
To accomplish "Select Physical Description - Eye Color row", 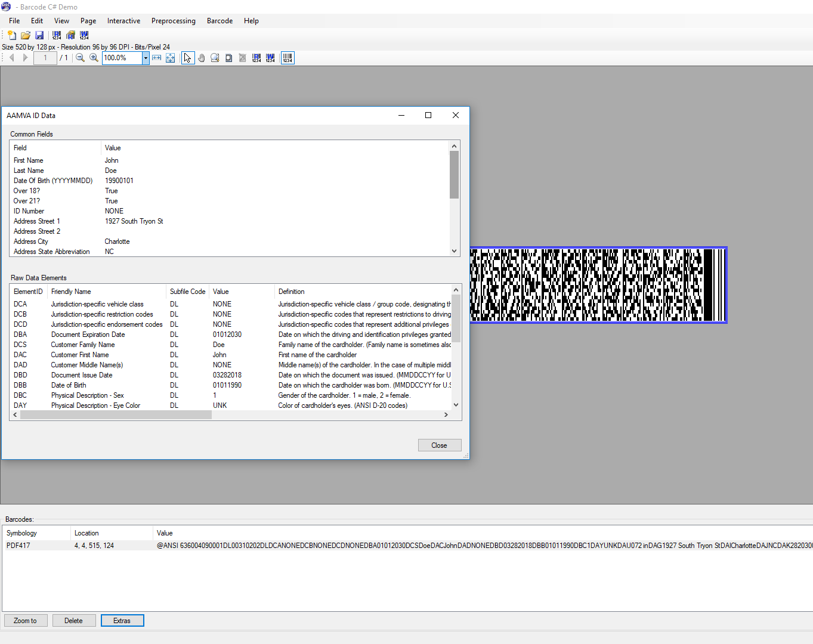I will (231, 405).
